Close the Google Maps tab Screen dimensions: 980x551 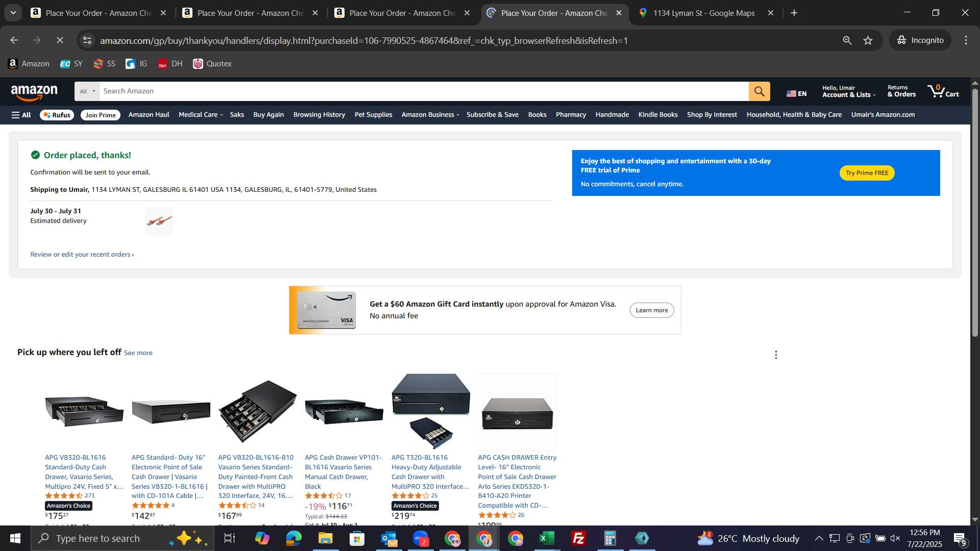click(771, 13)
